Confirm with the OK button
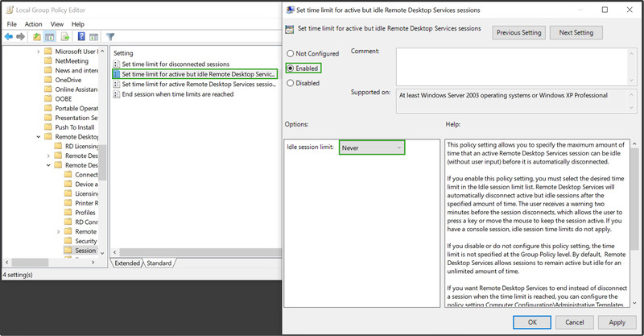The height and width of the screenshot is (336, 644). [x=532, y=322]
